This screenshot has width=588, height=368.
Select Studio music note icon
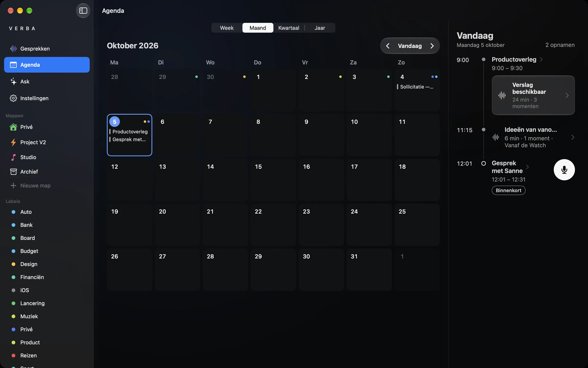[x=13, y=157]
